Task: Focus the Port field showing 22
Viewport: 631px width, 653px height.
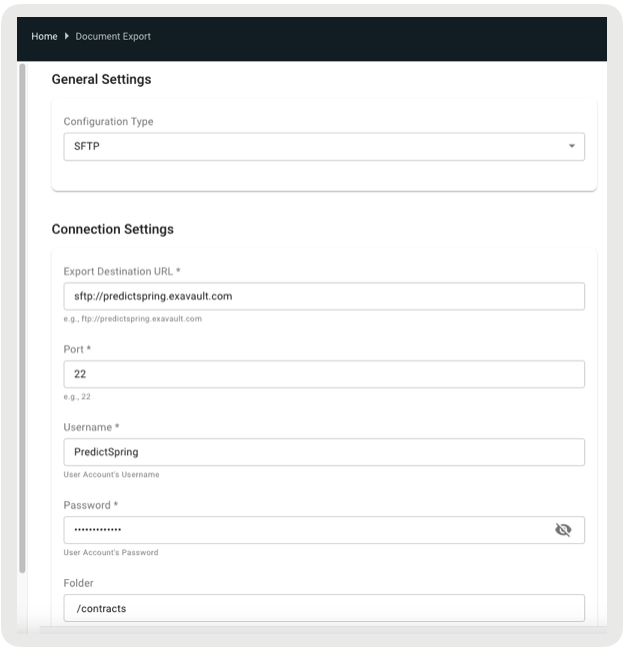Action: click(324, 374)
